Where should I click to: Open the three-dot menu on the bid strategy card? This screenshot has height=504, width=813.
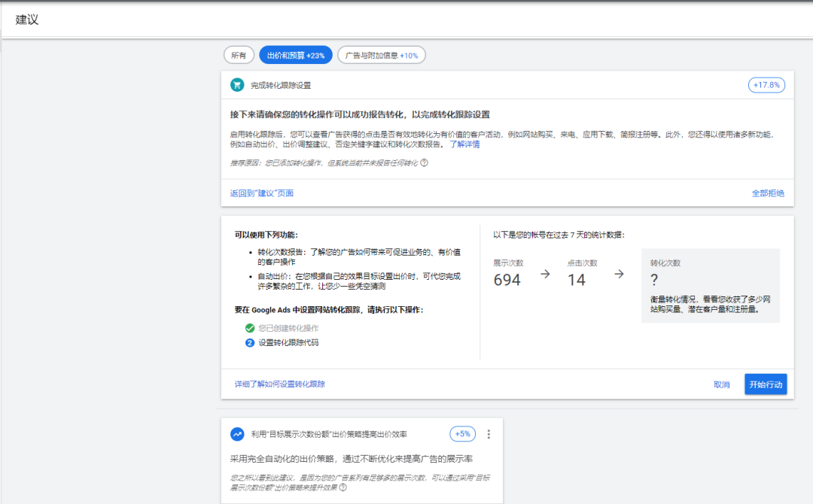point(489,434)
